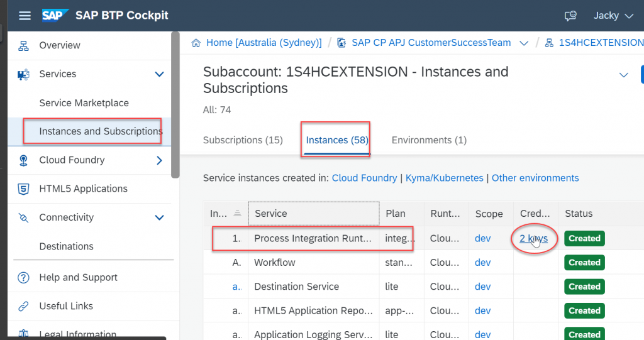Open Service Marketplace
The height and width of the screenshot is (340, 644).
(x=84, y=103)
